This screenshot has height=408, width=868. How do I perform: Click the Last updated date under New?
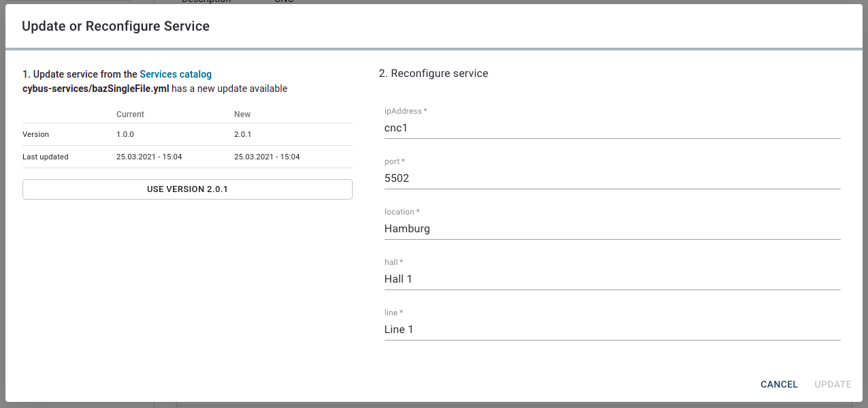267,157
